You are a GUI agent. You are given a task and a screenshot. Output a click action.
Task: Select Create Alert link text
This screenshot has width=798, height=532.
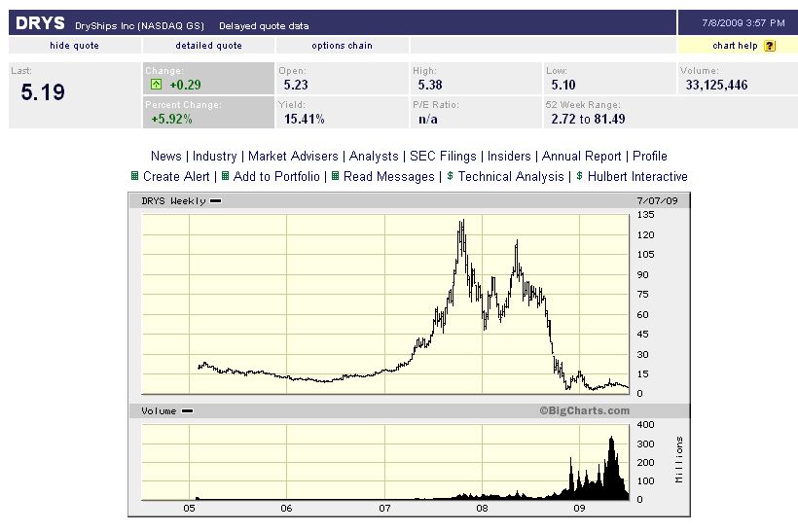[176, 176]
